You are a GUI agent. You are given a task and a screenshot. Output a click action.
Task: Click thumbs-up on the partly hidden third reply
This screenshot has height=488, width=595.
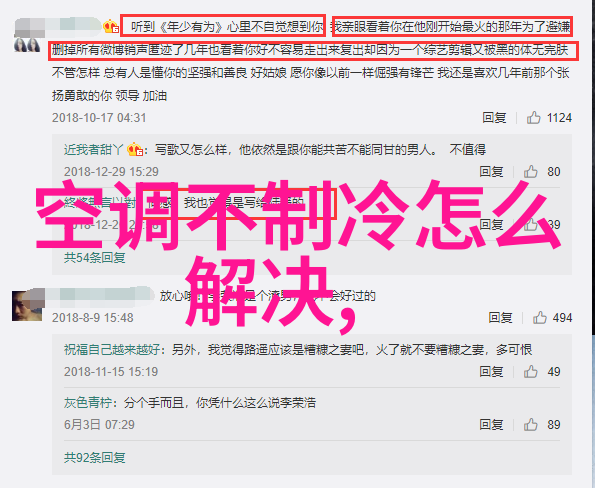coord(530,225)
